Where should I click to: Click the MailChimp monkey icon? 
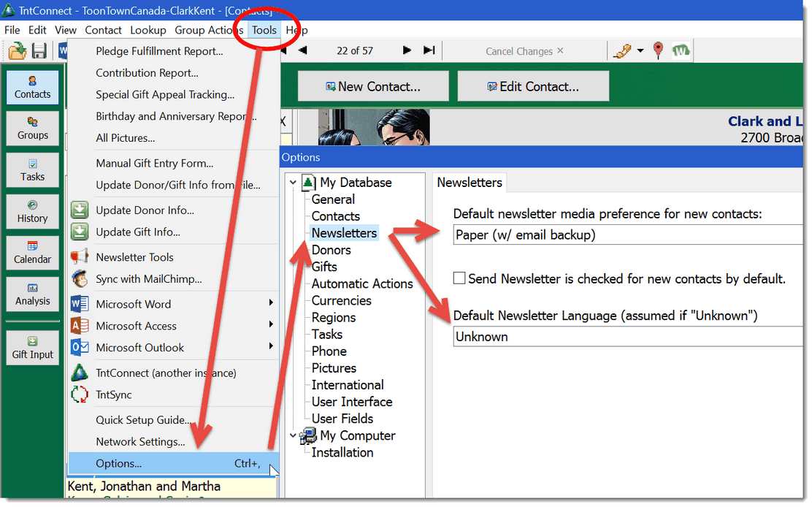[x=80, y=278]
